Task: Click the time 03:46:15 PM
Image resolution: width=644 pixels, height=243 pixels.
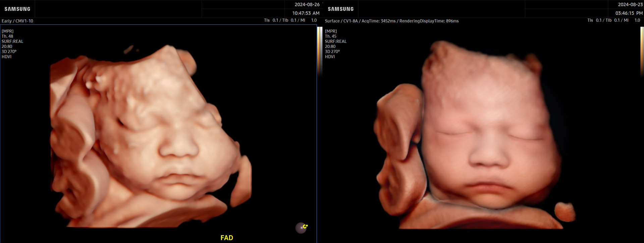Action: [629, 13]
